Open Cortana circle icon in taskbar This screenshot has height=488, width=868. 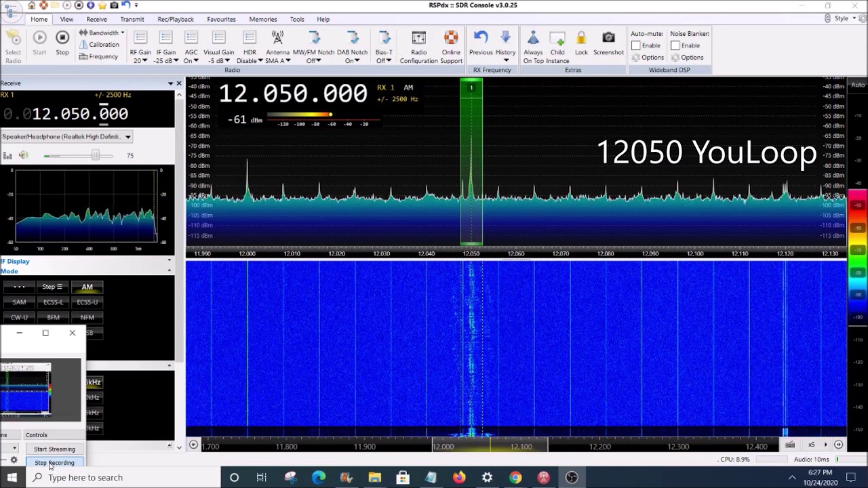(234, 478)
